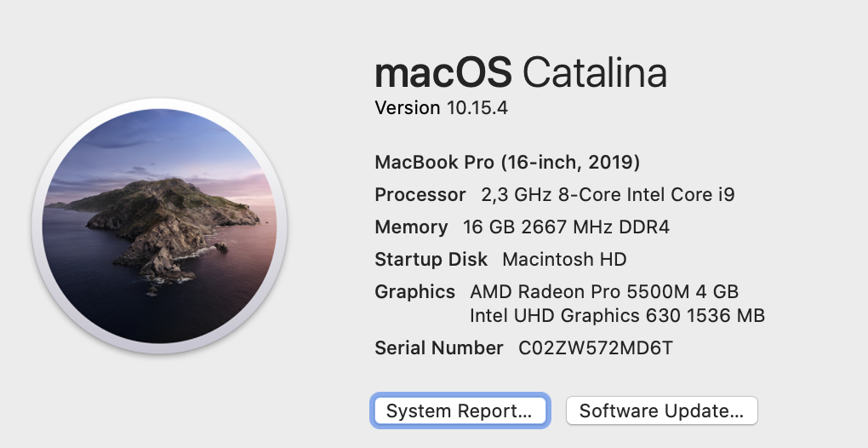Click the Startup Disk label
This screenshot has height=448, width=868.
[431, 259]
